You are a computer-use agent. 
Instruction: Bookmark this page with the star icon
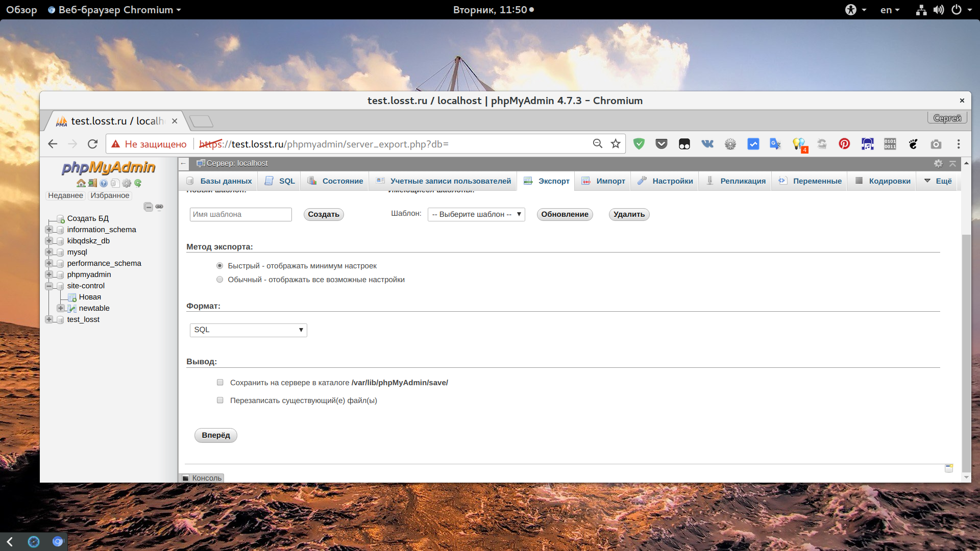point(616,144)
